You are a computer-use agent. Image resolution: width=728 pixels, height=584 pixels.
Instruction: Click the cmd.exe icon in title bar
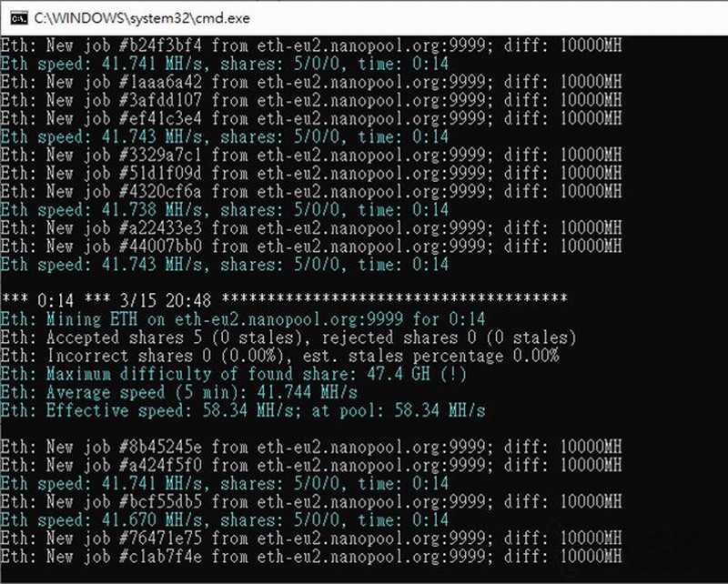tap(19, 18)
